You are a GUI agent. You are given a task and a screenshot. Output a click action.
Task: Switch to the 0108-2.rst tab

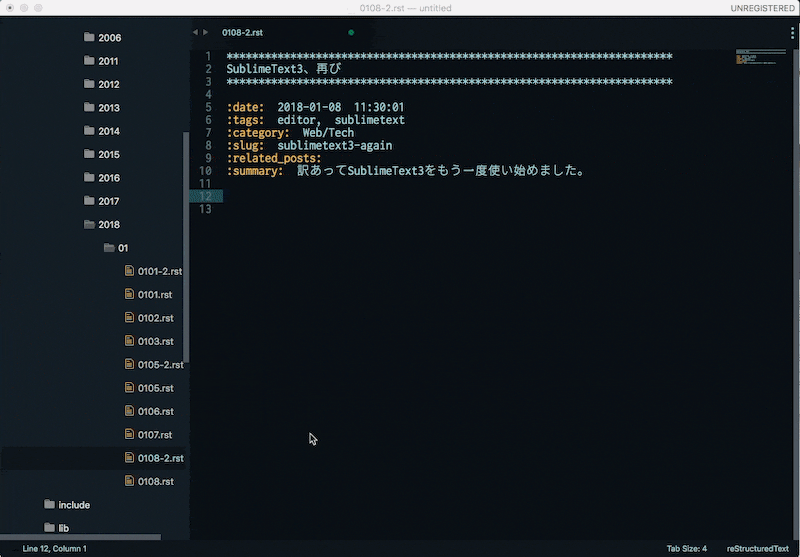click(x=242, y=33)
